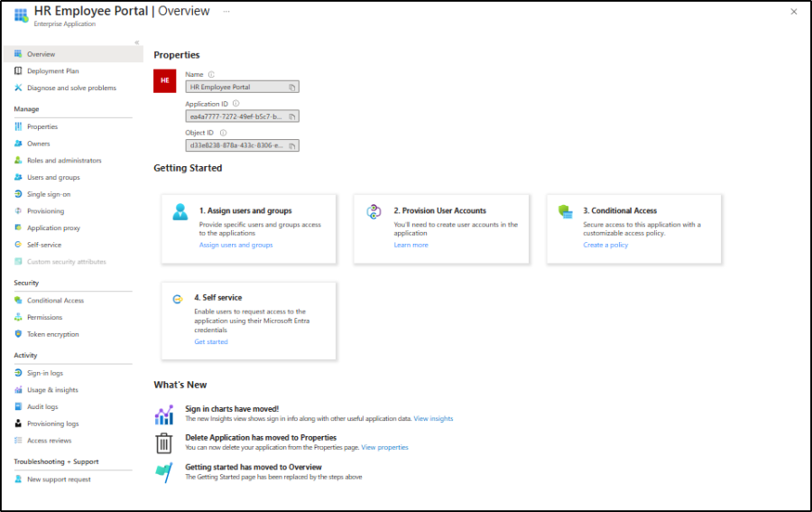Viewport: 812px width, 512px height.
Task: Click the Self service card icon
Action: point(178,299)
